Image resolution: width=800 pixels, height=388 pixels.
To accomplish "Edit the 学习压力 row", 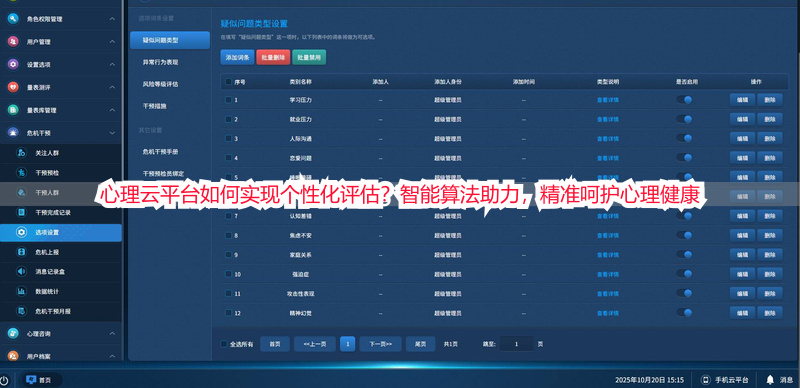I will point(742,100).
